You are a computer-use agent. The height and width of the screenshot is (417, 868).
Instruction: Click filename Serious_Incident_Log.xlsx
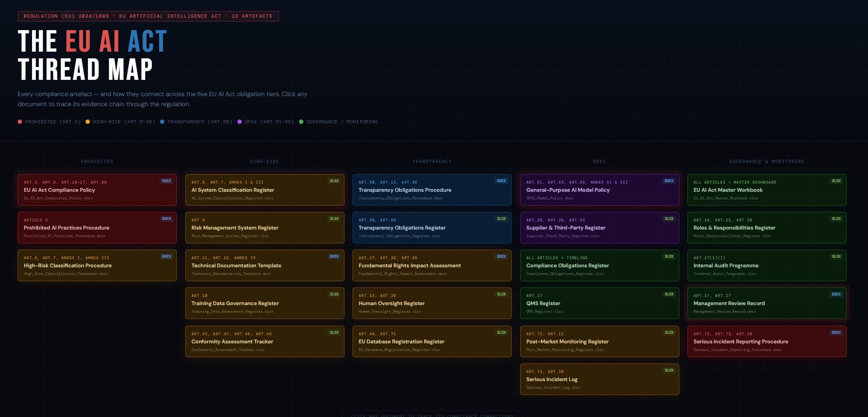click(553, 387)
